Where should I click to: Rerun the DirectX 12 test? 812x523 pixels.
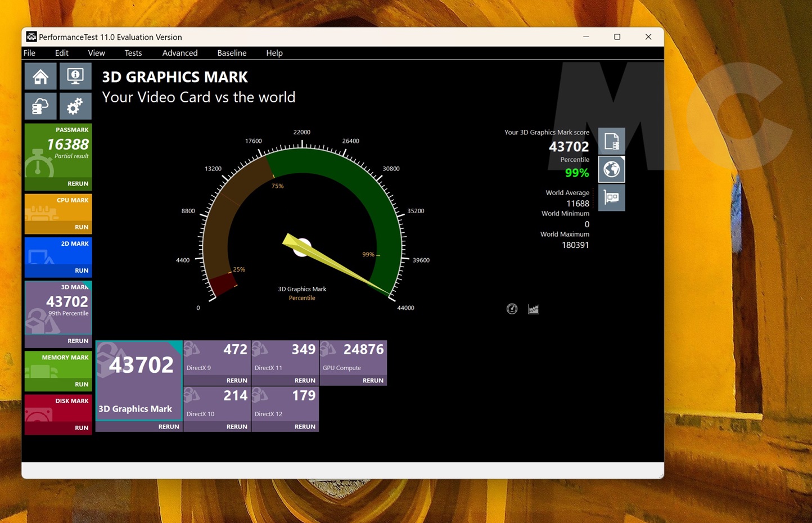[x=305, y=427]
